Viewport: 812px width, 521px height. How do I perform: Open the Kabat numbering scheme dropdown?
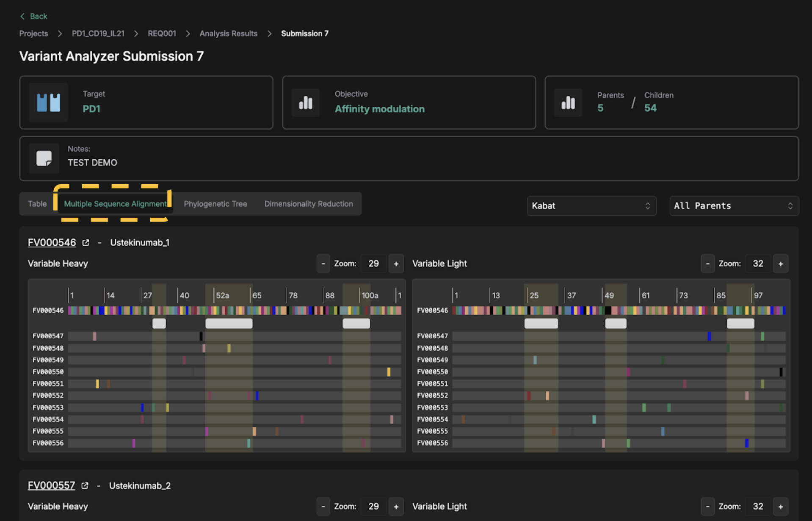coord(591,206)
